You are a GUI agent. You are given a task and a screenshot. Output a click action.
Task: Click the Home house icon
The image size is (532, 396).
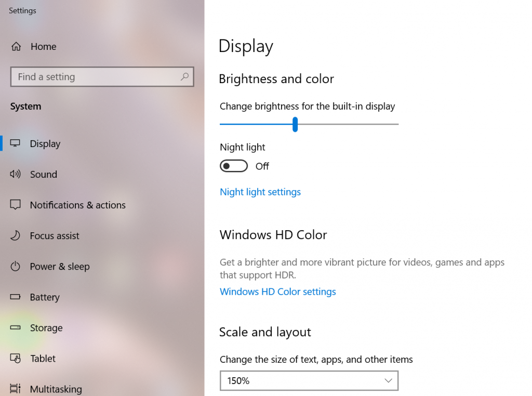16,46
